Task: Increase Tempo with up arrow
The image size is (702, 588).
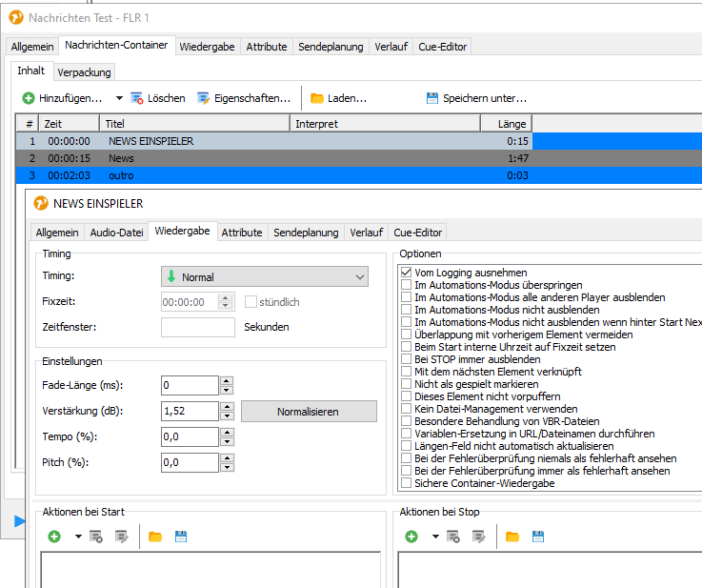Action: pyautogui.click(x=227, y=432)
